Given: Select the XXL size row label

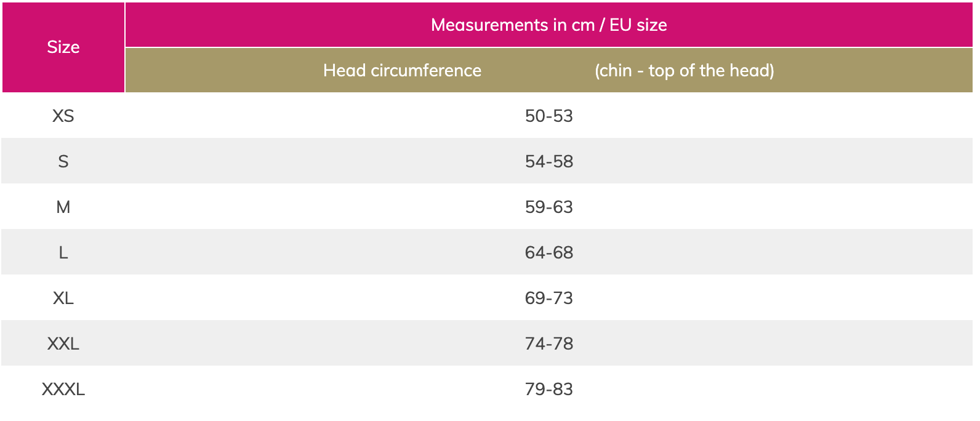Looking at the screenshot, I should tap(63, 343).
